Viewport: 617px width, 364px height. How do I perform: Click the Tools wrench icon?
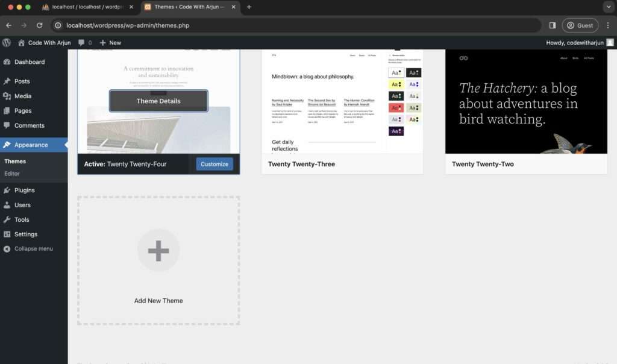[7, 219]
